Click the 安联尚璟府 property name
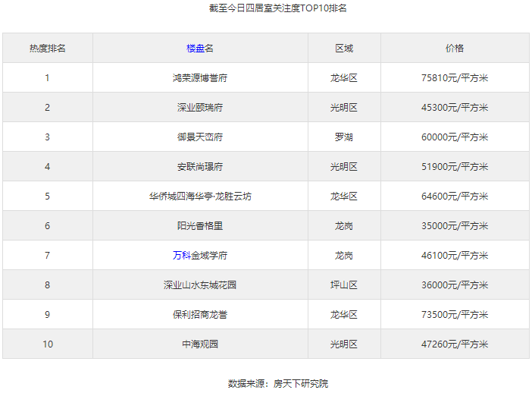The height and width of the screenshot is (393, 532). click(x=200, y=167)
